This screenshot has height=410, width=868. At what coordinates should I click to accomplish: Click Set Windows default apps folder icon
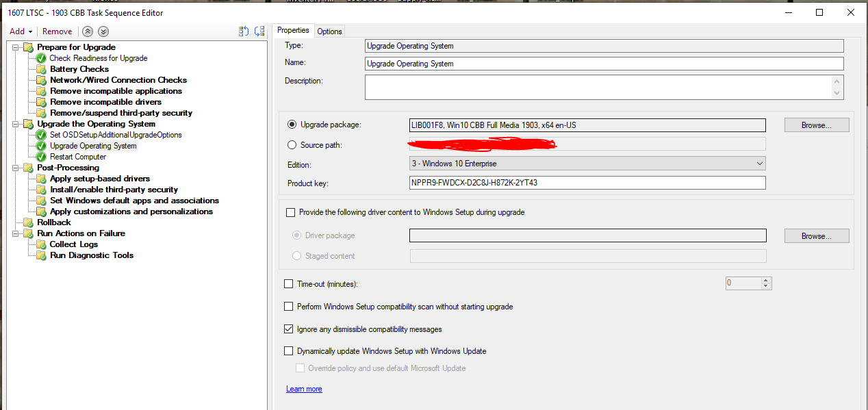[x=41, y=201]
